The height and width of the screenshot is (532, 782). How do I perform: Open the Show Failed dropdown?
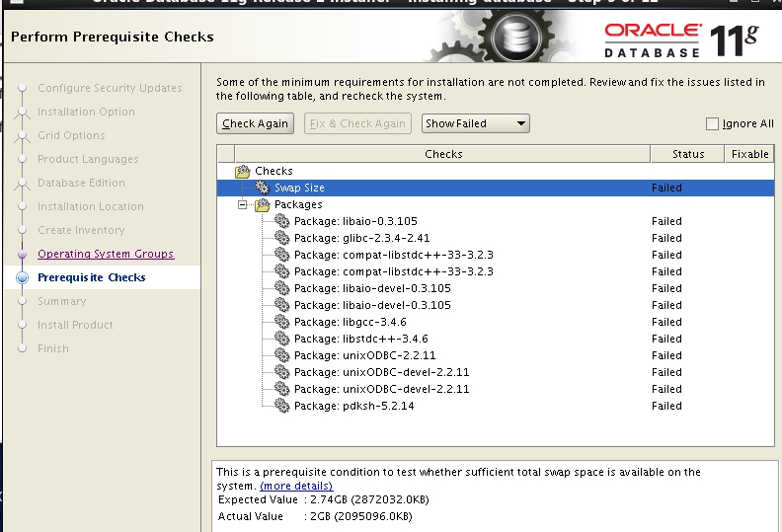coord(475,123)
